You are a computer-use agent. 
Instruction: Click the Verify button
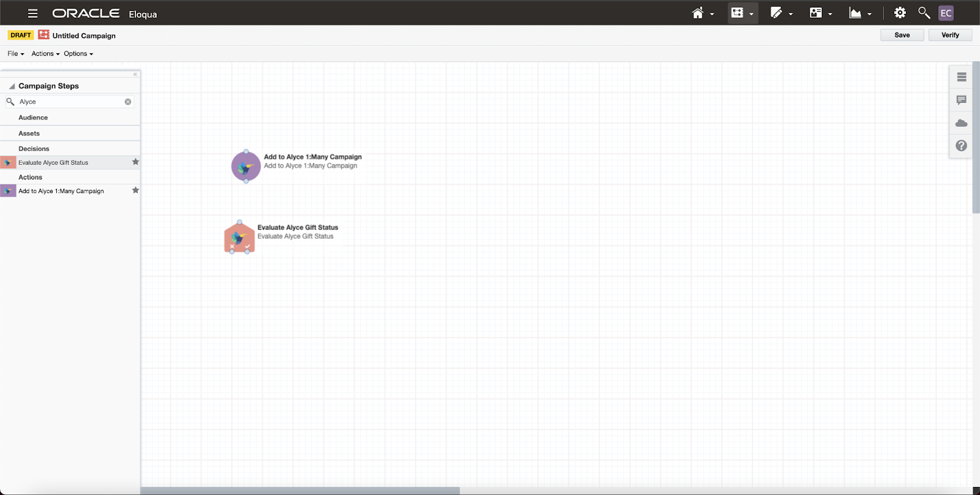click(951, 35)
